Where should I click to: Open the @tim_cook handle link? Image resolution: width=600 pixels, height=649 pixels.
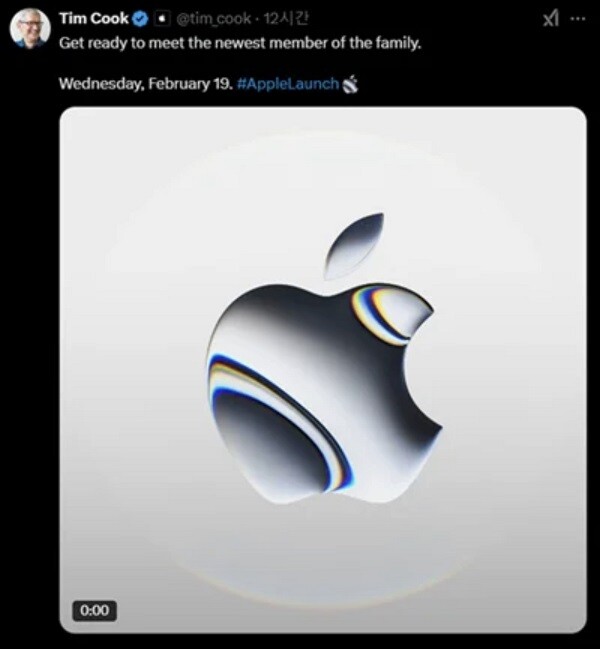coord(214,19)
